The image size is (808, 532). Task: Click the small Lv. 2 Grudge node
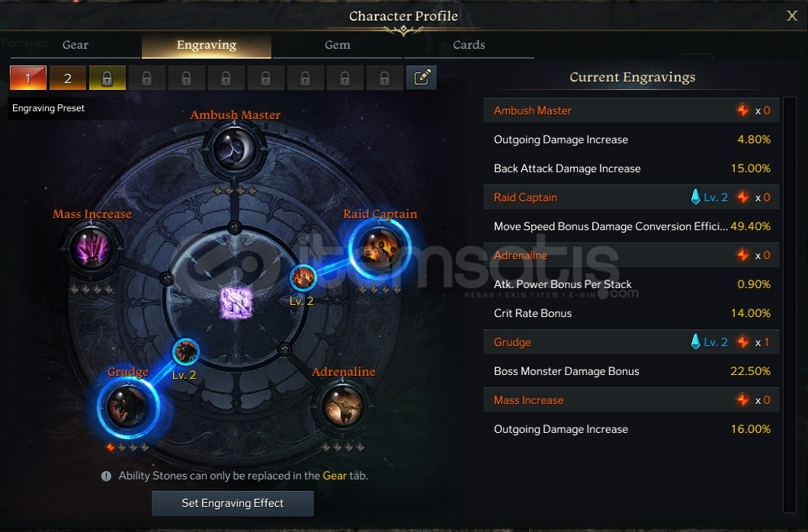click(x=185, y=352)
